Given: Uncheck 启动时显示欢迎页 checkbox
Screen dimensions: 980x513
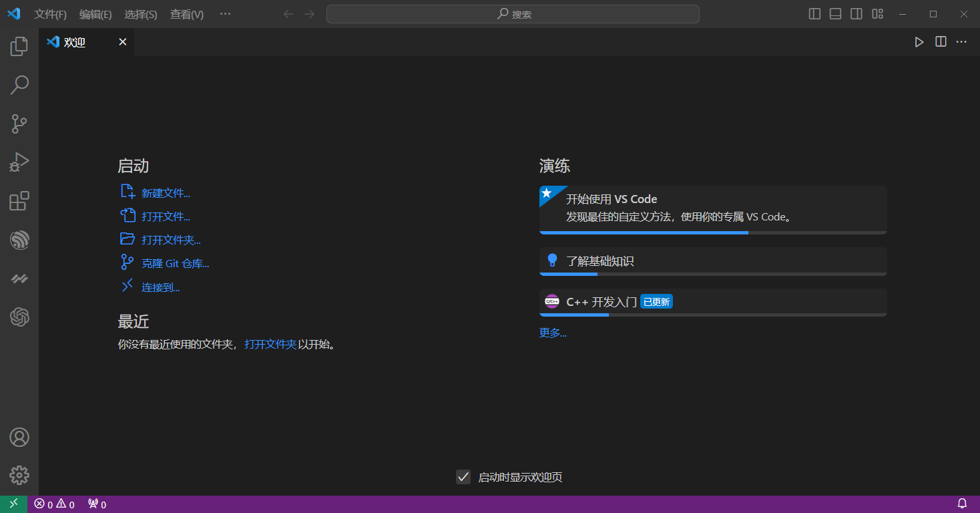Looking at the screenshot, I should 463,477.
